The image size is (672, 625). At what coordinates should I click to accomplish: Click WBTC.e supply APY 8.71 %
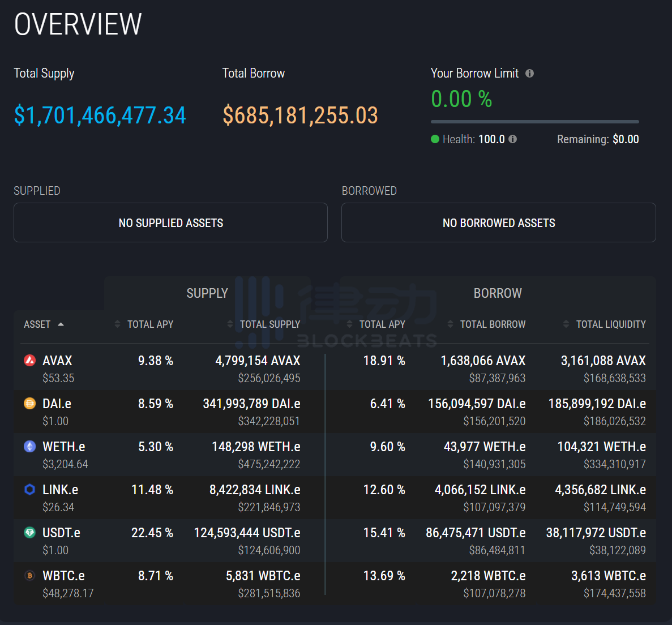[x=156, y=575]
